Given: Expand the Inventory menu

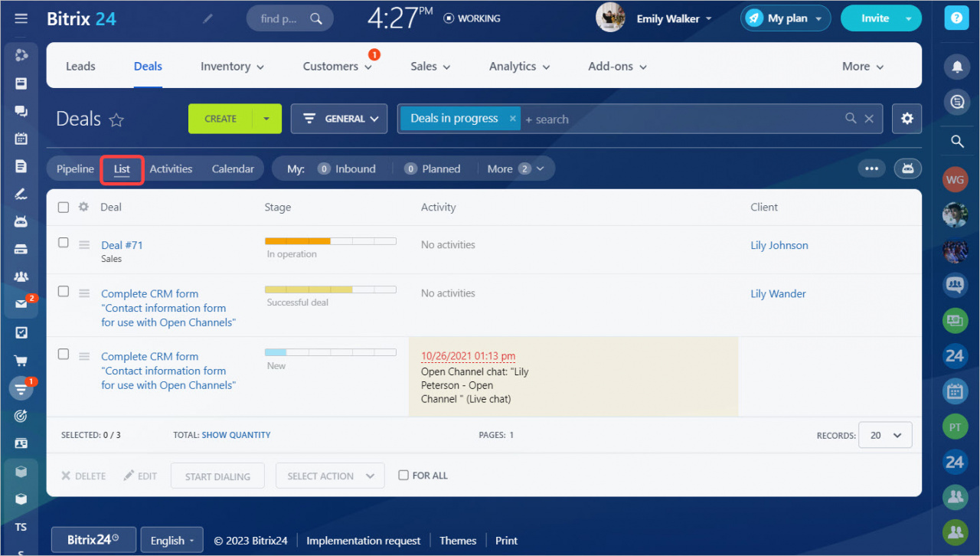Looking at the screenshot, I should (x=232, y=67).
